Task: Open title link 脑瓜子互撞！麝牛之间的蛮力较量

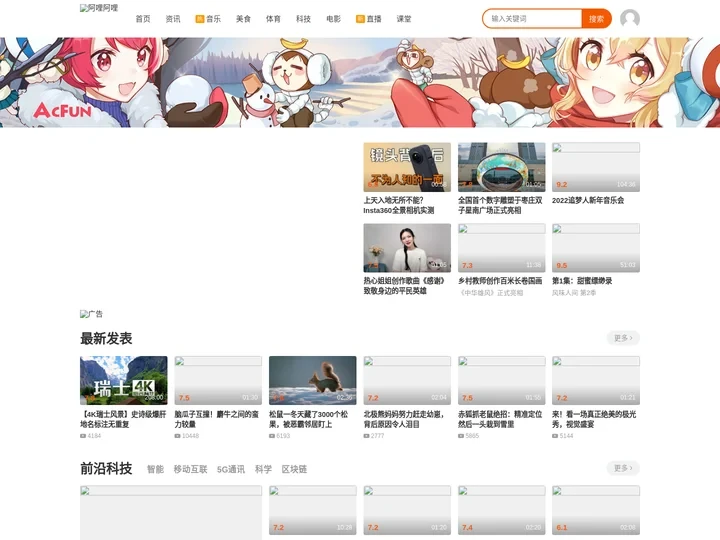Action: (217, 419)
